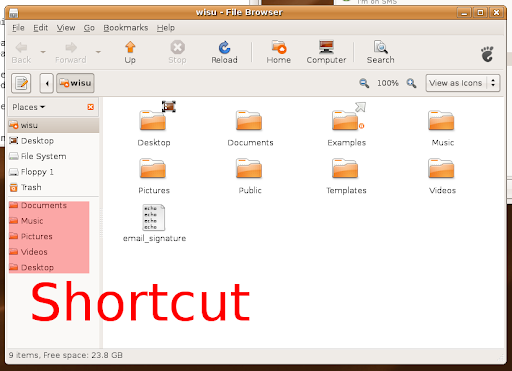Image resolution: width=512 pixels, height=371 pixels.
Task: Open Back history dropdown arrow
Action: [43, 52]
